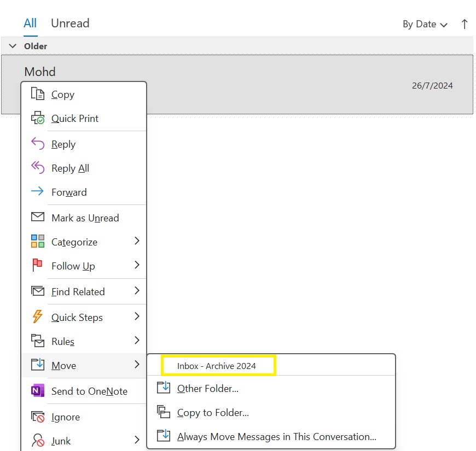
Task: Select Forward in the context menu
Action: (84, 192)
